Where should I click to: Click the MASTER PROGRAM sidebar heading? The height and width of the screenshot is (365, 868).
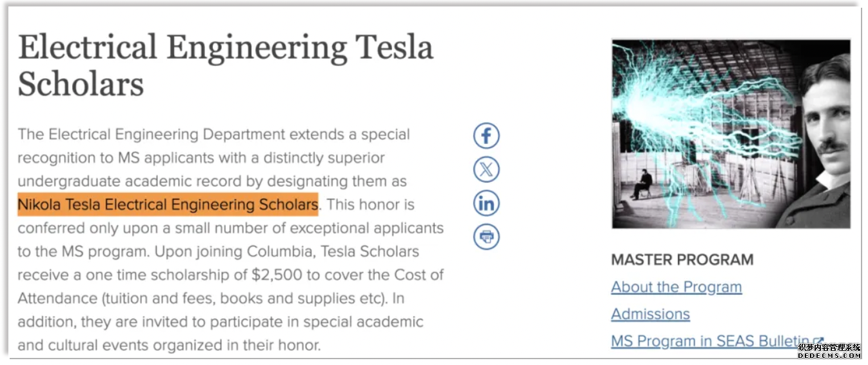click(682, 260)
